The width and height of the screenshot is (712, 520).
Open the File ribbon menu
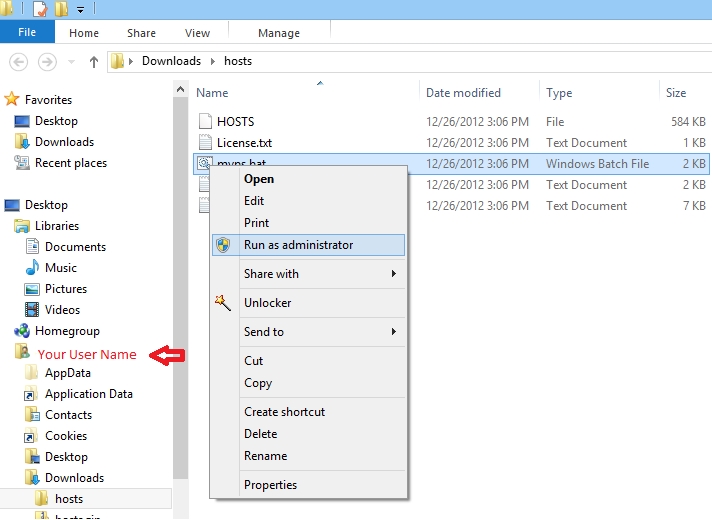pos(27,32)
